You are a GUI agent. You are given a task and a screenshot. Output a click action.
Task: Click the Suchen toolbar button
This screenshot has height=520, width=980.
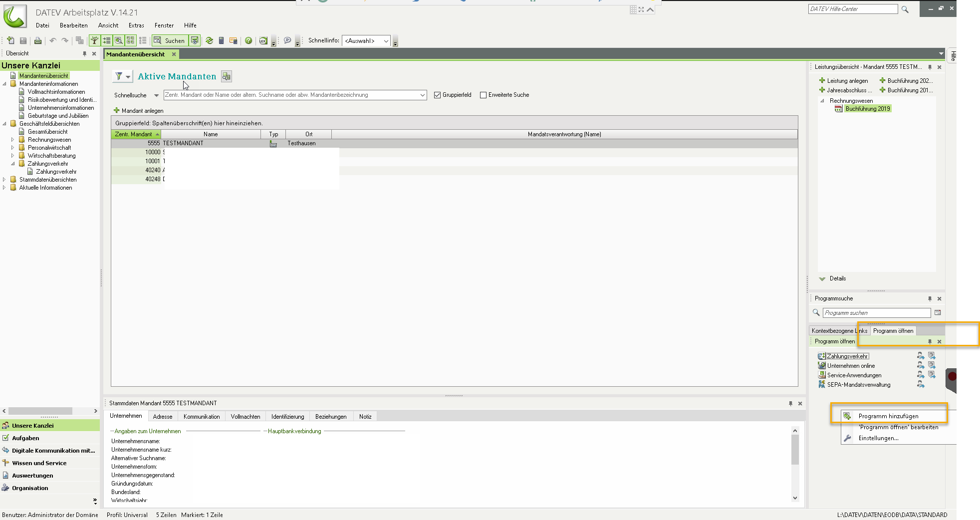point(170,41)
